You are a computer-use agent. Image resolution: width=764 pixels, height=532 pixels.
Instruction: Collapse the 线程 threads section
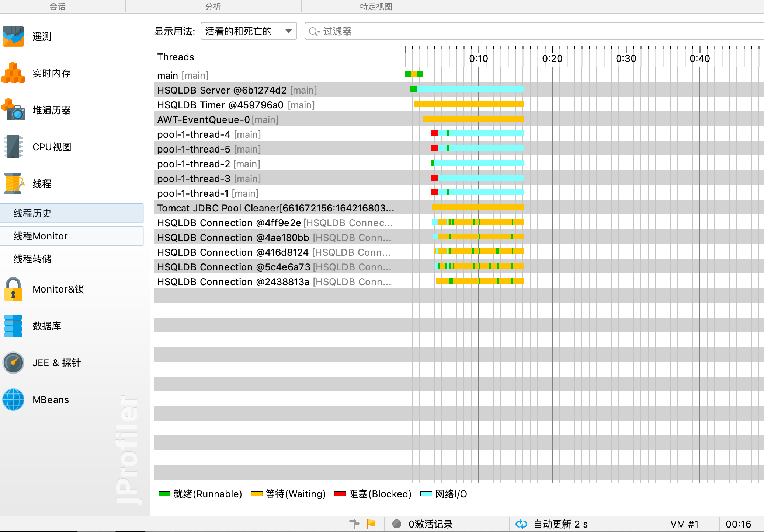click(x=41, y=183)
